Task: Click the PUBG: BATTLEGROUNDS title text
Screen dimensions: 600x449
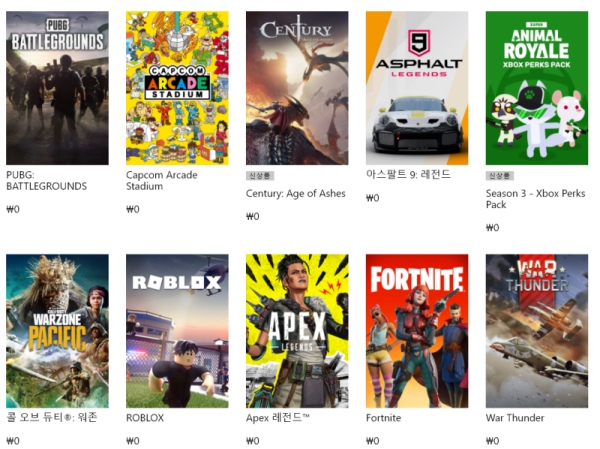Action: click(47, 181)
